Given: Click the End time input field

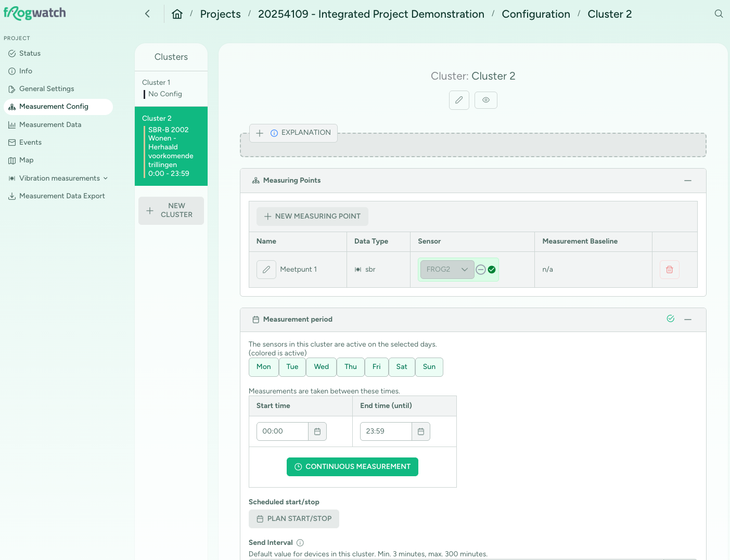Looking at the screenshot, I should 386,431.
